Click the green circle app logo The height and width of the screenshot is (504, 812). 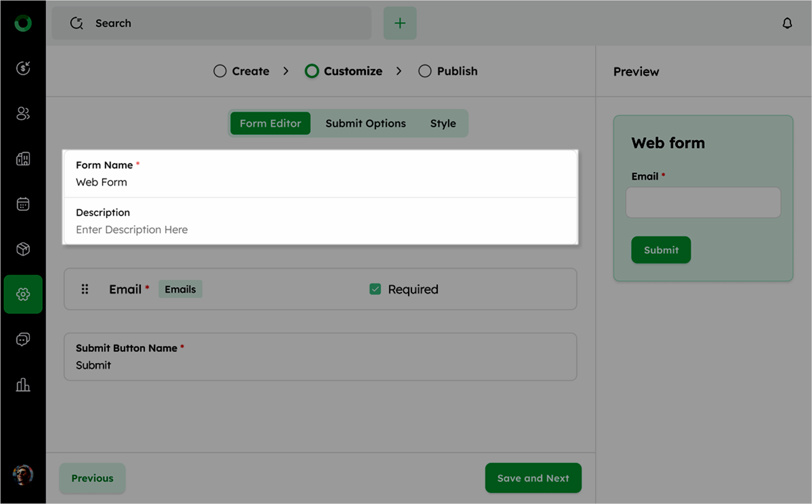click(23, 23)
